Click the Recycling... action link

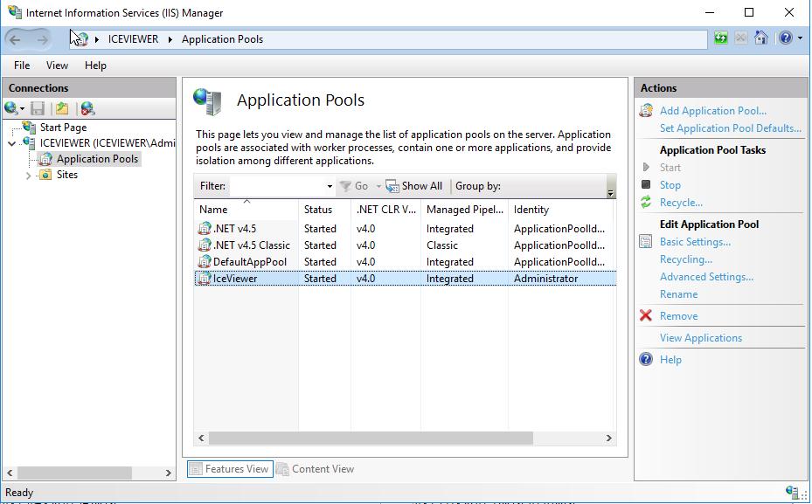(x=685, y=259)
